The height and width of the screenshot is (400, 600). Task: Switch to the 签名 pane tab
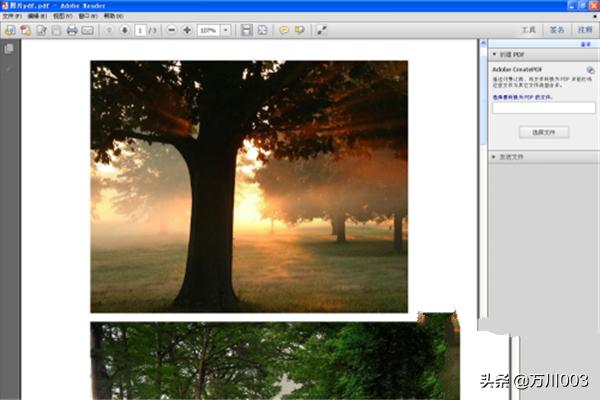[557, 31]
